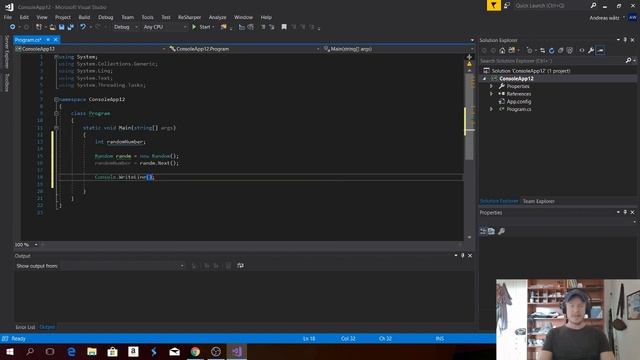Open File Explorer from taskbar
Image resolution: width=640 pixels, height=360 pixels.
(x=92, y=351)
